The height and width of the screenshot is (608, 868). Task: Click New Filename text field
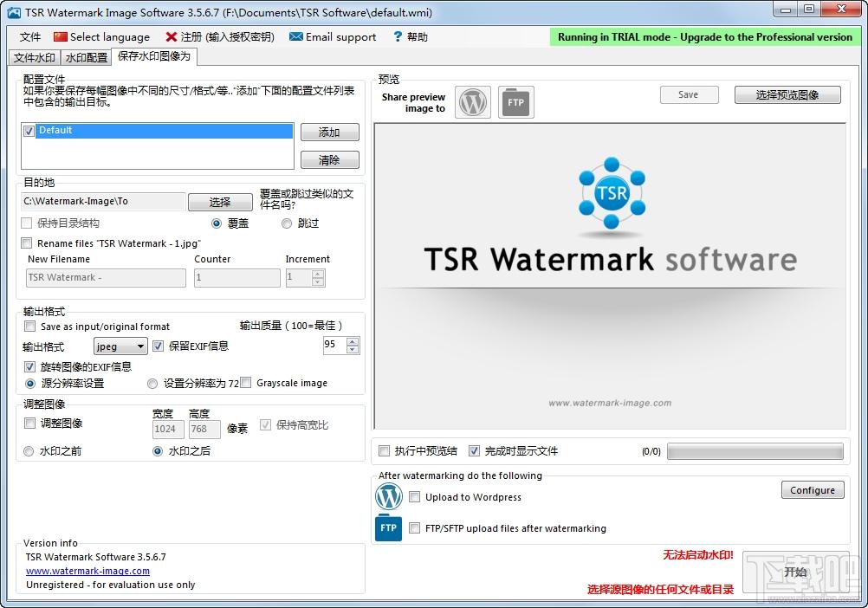[x=106, y=278]
